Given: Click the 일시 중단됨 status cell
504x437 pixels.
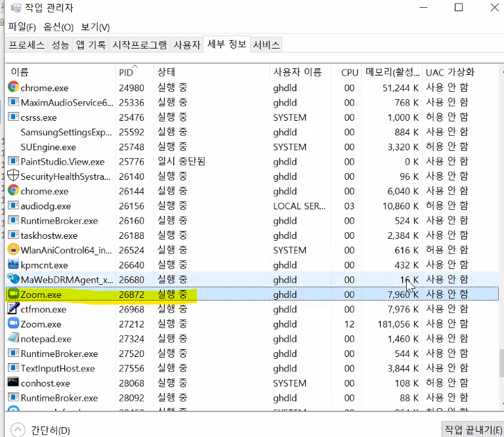Looking at the screenshot, I should [x=181, y=161].
